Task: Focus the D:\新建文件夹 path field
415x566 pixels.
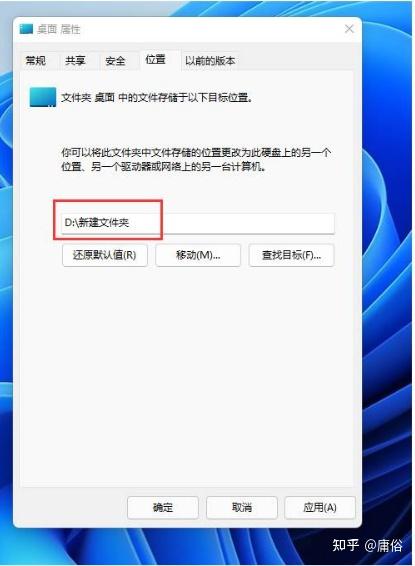Action: point(198,223)
